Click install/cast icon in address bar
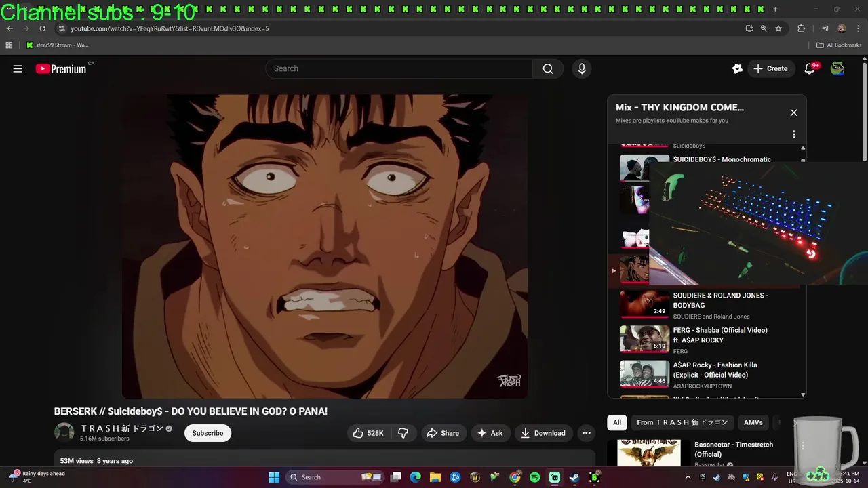Screen dimensions: 868x488 tap(749, 28)
